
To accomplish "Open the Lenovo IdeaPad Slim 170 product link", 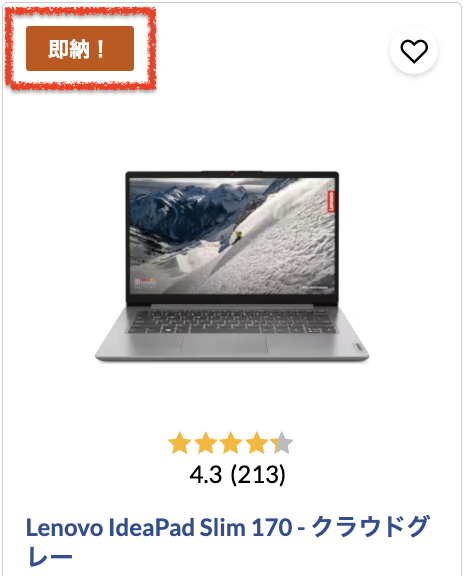I will (x=228, y=541).
